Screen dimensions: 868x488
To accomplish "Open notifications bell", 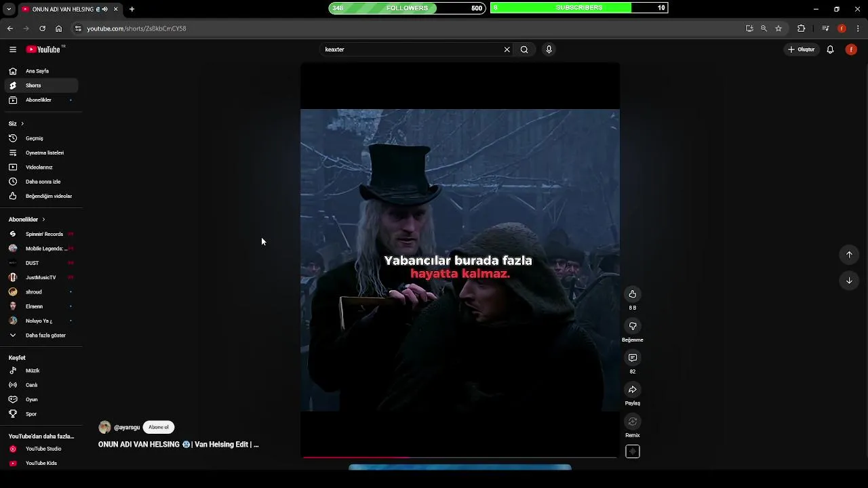I will coord(830,49).
